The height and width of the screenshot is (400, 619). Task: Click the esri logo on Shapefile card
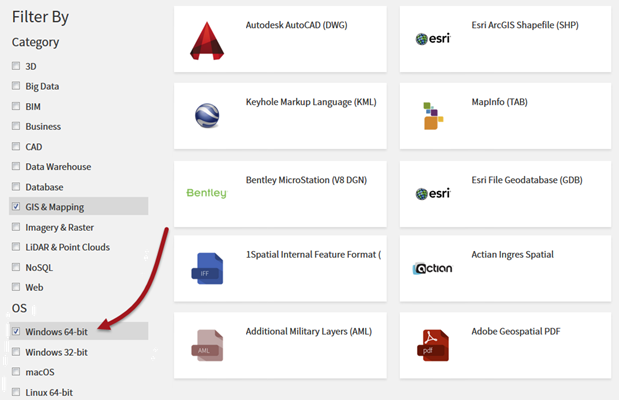[x=433, y=39]
